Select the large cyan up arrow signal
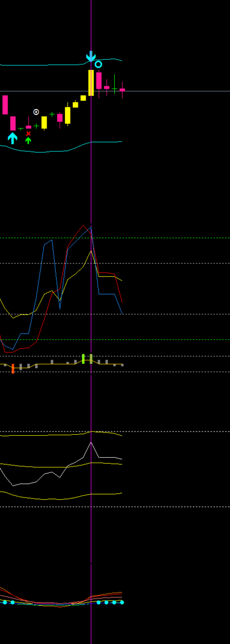 [13, 138]
